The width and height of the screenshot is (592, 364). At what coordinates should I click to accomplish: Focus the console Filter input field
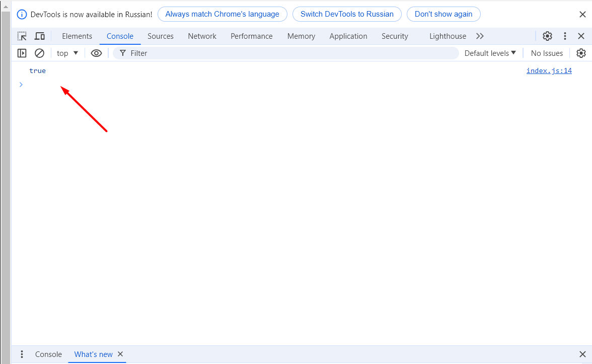pyautogui.click(x=286, y=53)
